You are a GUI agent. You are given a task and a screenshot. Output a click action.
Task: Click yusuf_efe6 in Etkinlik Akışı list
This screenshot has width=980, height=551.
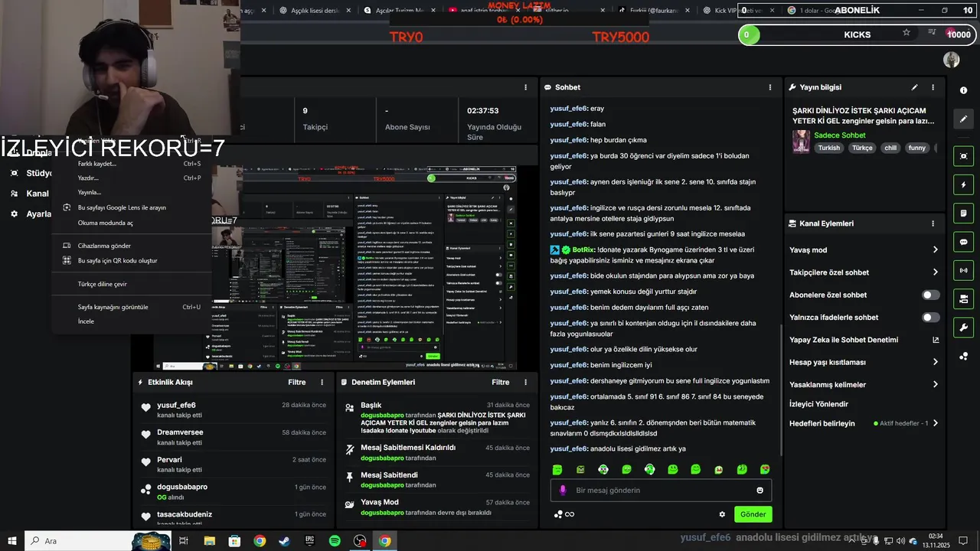coord(176,406)
